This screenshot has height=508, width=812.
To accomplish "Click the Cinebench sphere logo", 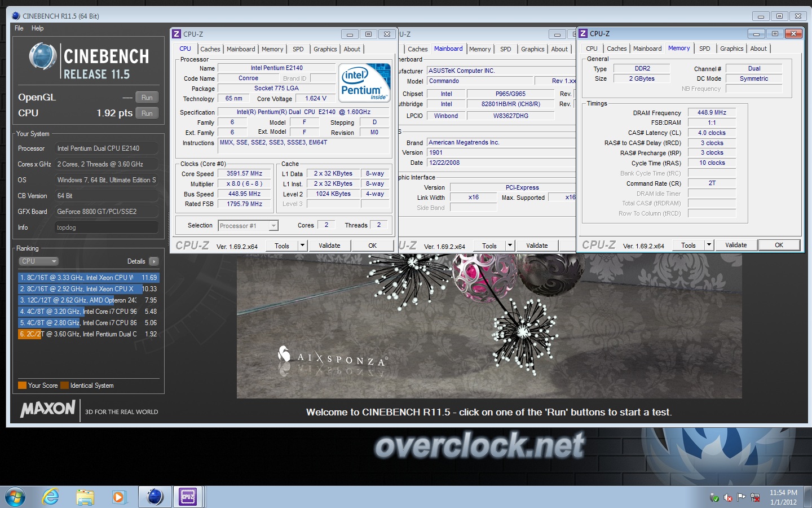I will click(43, 57).
